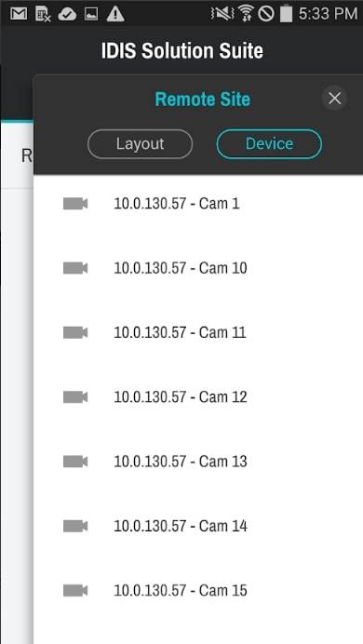The width and height of the screenshot is (363, 644).
Task: Switch to the Layout tab
Action: pos(140,143)
